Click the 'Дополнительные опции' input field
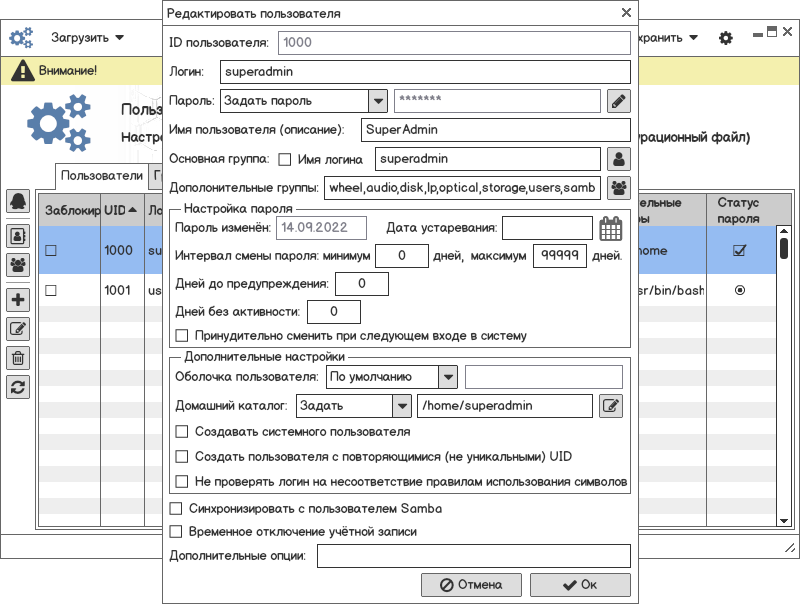Screen dimensions: 800x604 473,556
